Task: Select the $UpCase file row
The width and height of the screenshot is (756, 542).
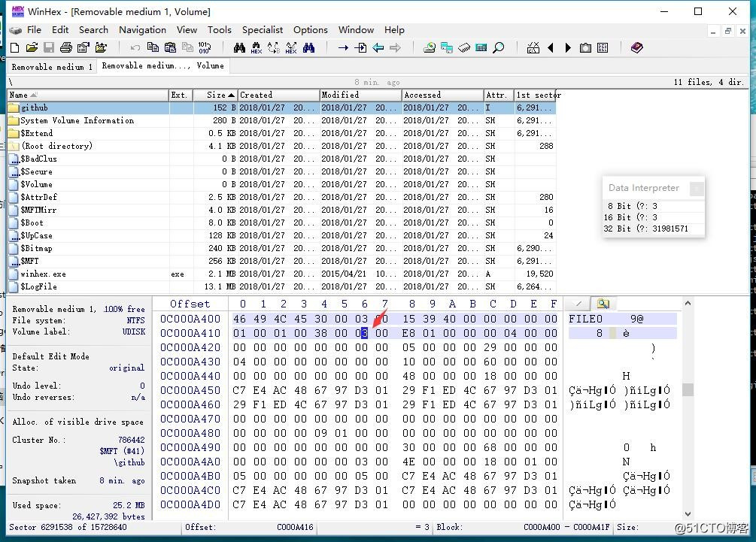Action: coord(281,235)
